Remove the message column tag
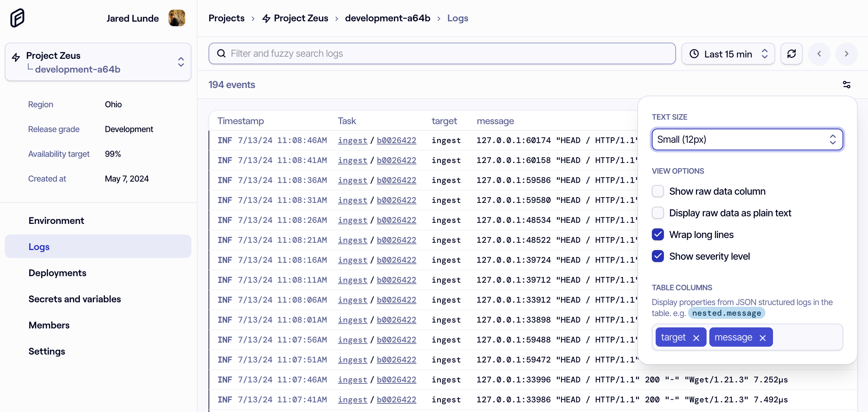This screenshot has height=412, width=868. [x=763, y=338]
